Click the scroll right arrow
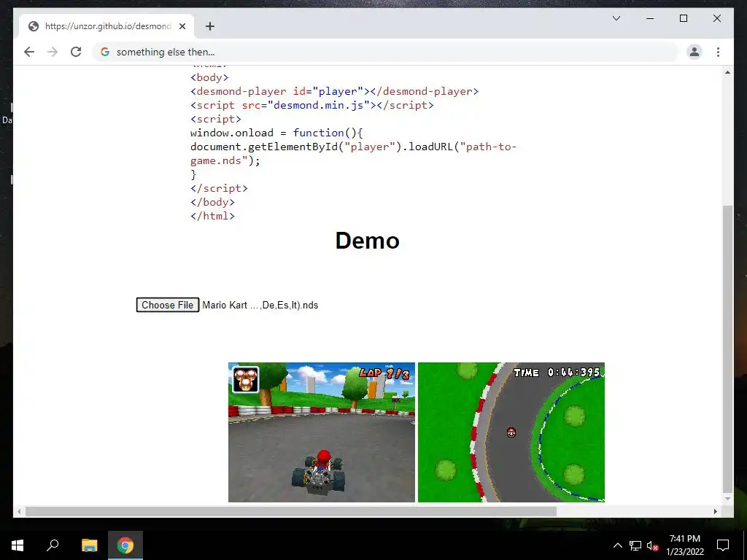The image size is (747, 560). 715,511
